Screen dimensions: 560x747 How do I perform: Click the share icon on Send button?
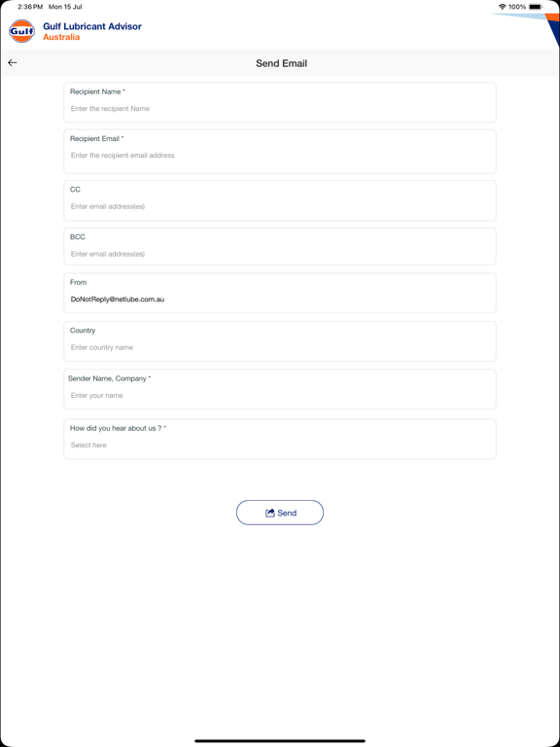[270, 514]
